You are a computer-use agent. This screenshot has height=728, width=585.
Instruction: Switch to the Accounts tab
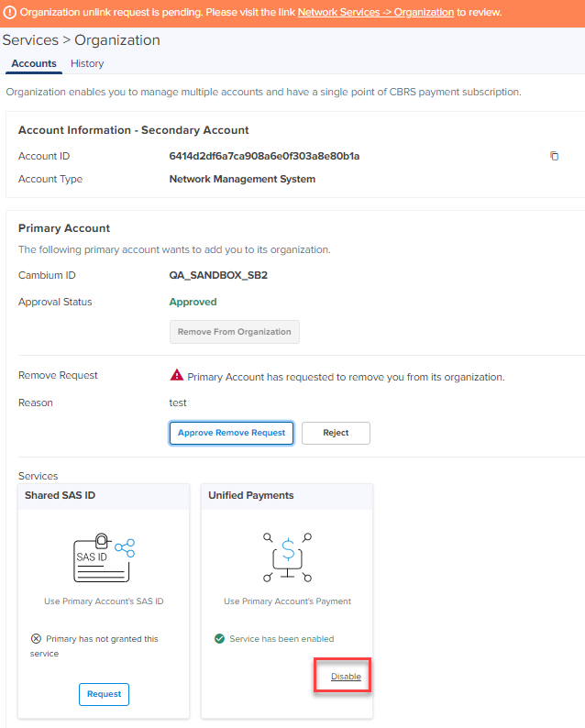coord(34,63)
